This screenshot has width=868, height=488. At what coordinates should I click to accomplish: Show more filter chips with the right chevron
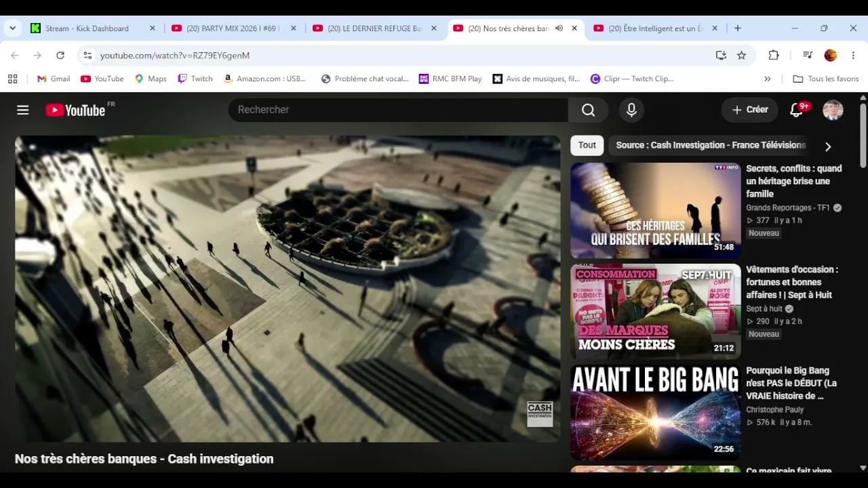coord(827,146)
